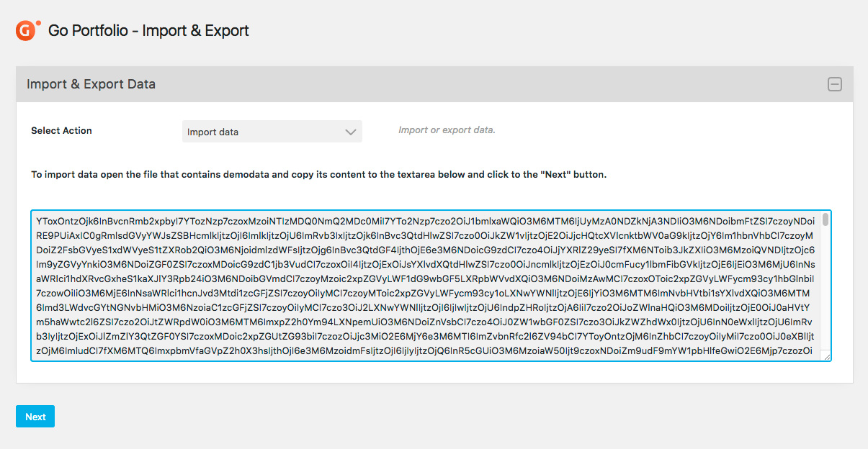Click the 'Import data' selected option text
The height and width of the screenshot is (449, 868).
[x=212, y=132]
